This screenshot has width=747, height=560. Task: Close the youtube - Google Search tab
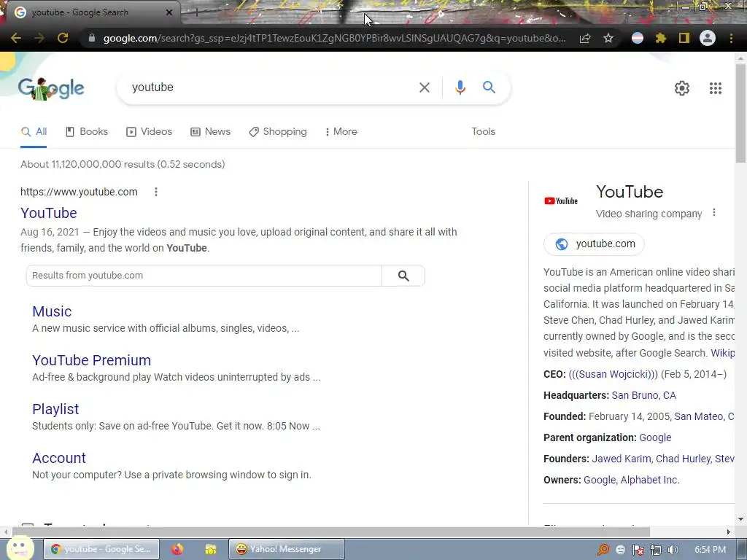[x=169, y=12]
